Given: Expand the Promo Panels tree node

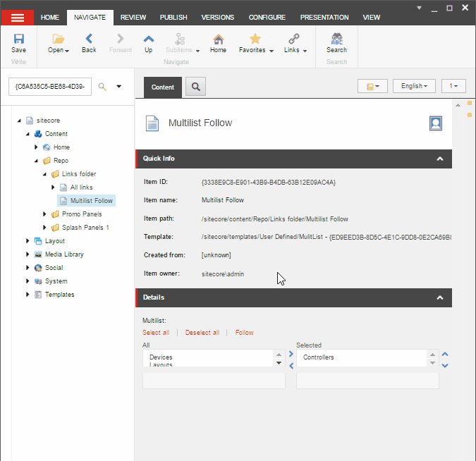Looking at the screenshot, I should click(x=45, y=214).
